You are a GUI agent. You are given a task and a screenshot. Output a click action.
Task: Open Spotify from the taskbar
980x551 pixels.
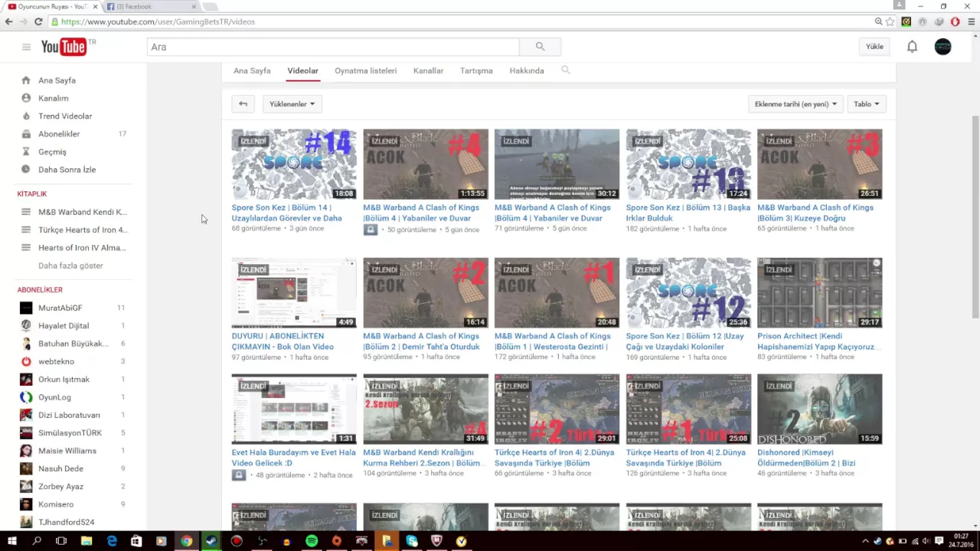312,541
